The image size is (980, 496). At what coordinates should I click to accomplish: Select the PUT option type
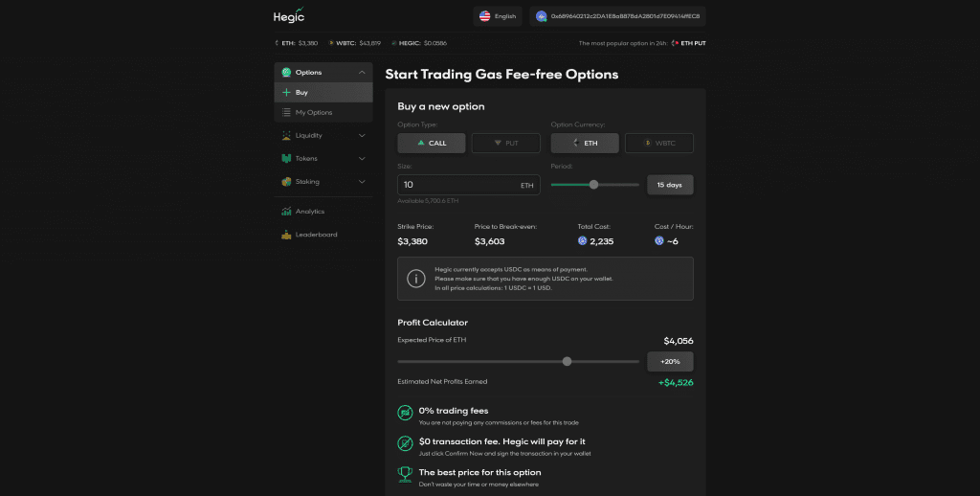tap(505, 144)
